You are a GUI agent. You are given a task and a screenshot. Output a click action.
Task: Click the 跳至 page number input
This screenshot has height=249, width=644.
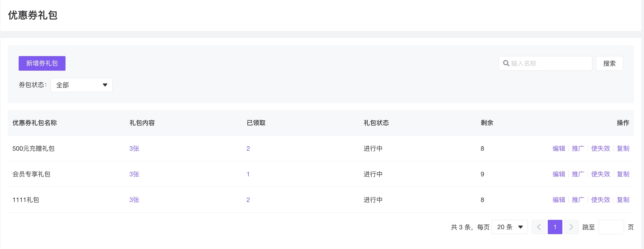[x=611, y=227]
